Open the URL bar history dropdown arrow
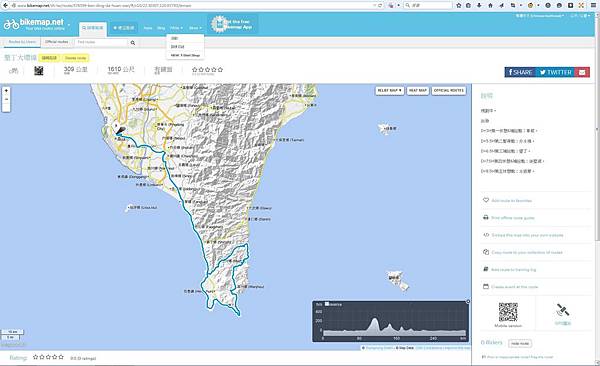Image resolution: width=600 pixels, height=366 pixels. point(374,5)
